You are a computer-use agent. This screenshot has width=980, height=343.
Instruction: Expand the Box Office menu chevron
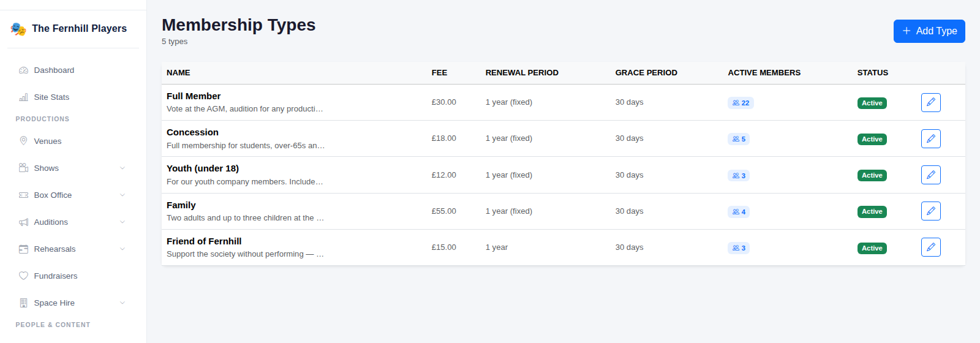[x=123, y=195]
